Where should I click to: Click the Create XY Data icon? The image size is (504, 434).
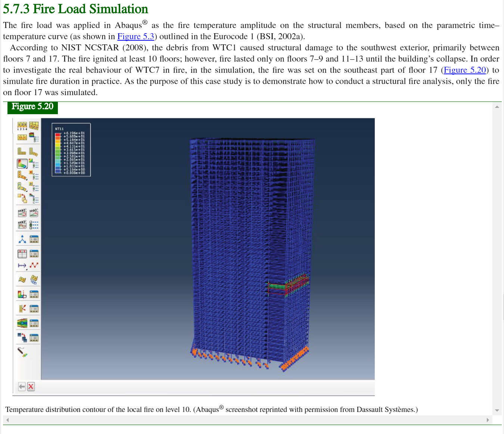pos(22,254)
